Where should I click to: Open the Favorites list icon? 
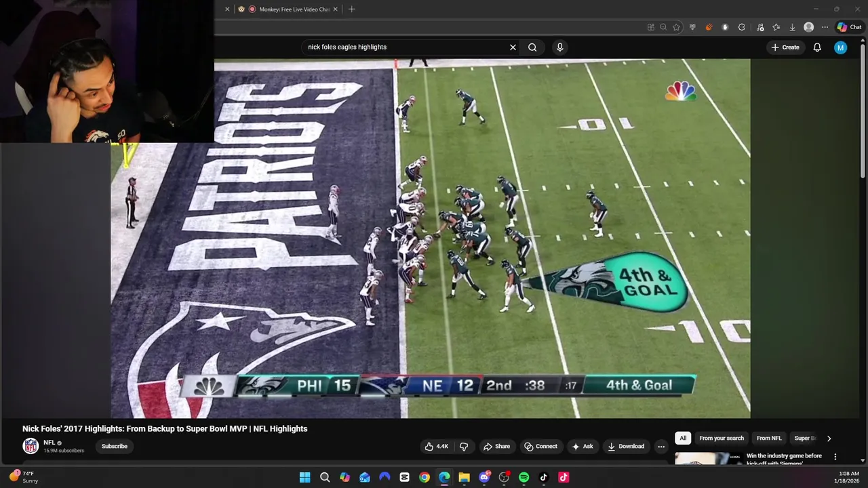coord(776,27)
